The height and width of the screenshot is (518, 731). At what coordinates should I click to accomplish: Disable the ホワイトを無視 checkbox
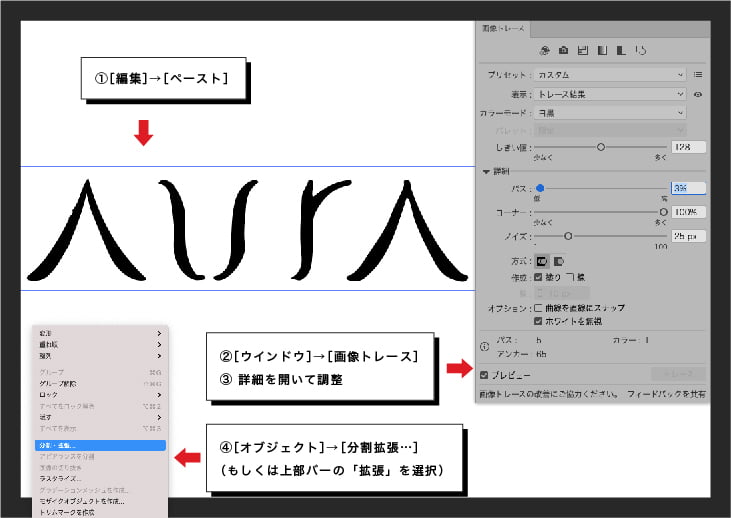tap(539, 321)
